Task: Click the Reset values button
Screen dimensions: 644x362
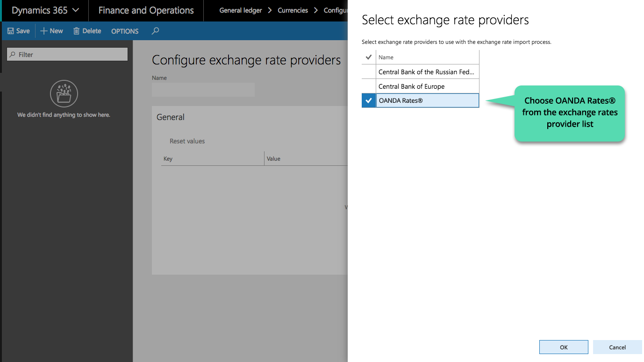Action: (x=187, y=141)
